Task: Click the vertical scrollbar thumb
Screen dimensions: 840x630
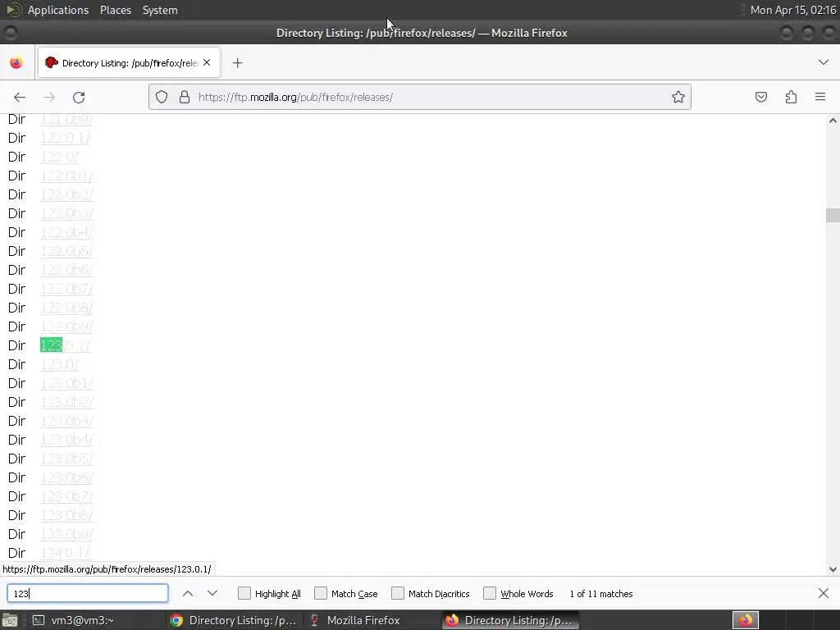Action: coord(833,215)
